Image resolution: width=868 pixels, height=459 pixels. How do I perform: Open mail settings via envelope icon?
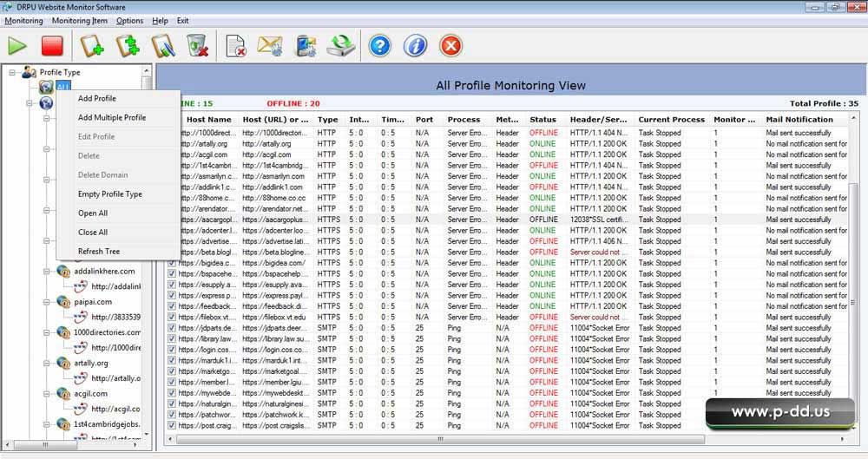[271, 46]
